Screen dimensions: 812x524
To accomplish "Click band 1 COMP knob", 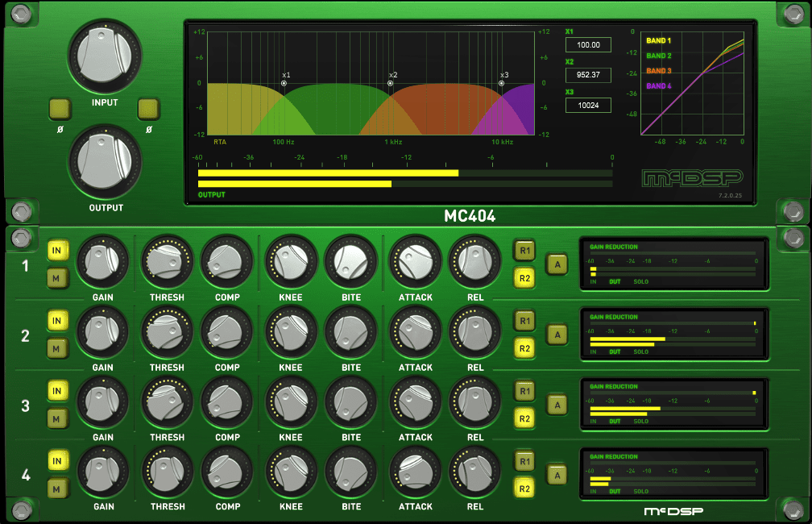I will 227,262.
